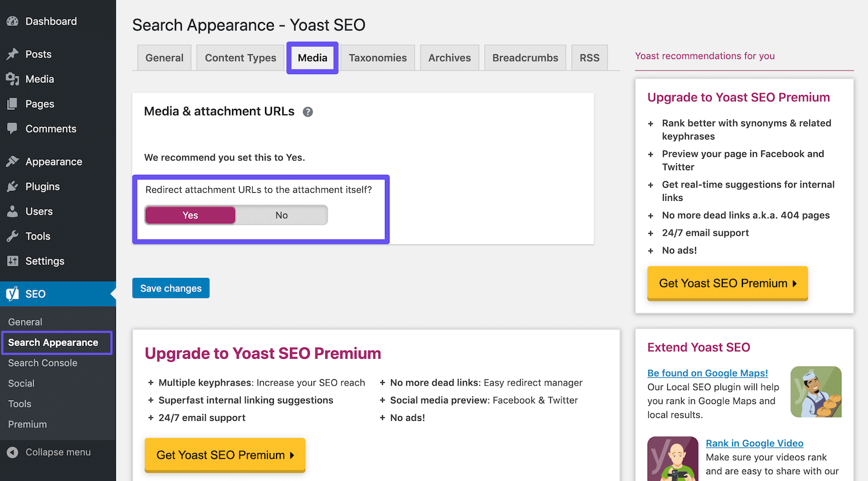The height and width of the screenshot is (481, 868).
Task: Select the Posts icon in the sidebar
Action: [x=13, y=54]
